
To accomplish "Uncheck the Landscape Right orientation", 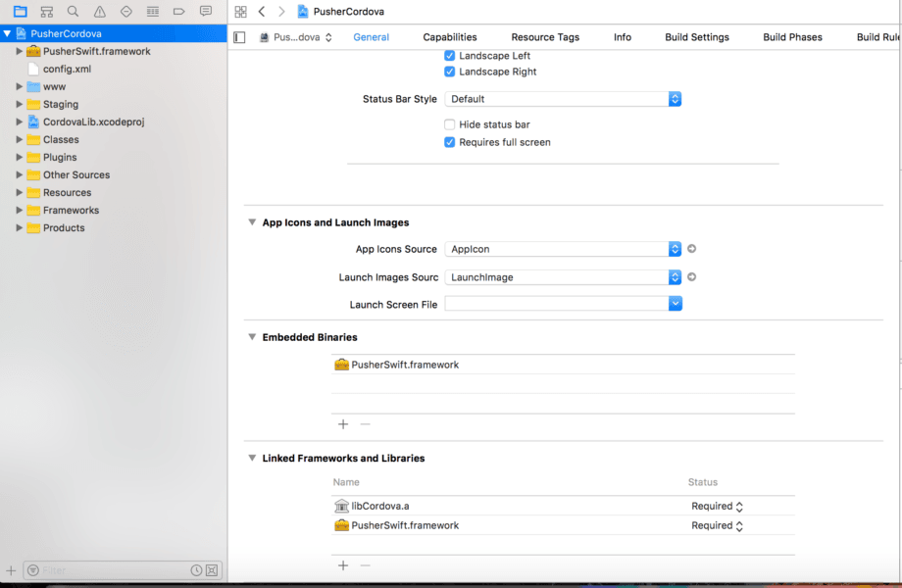I will click(x=450, y=72).
